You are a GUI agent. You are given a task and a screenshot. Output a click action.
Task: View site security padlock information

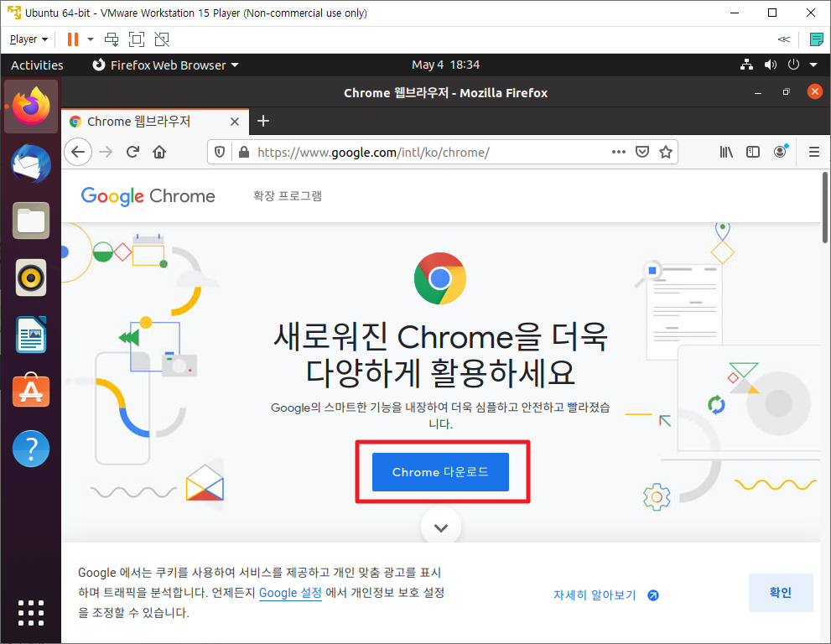[x=244, y=152]
